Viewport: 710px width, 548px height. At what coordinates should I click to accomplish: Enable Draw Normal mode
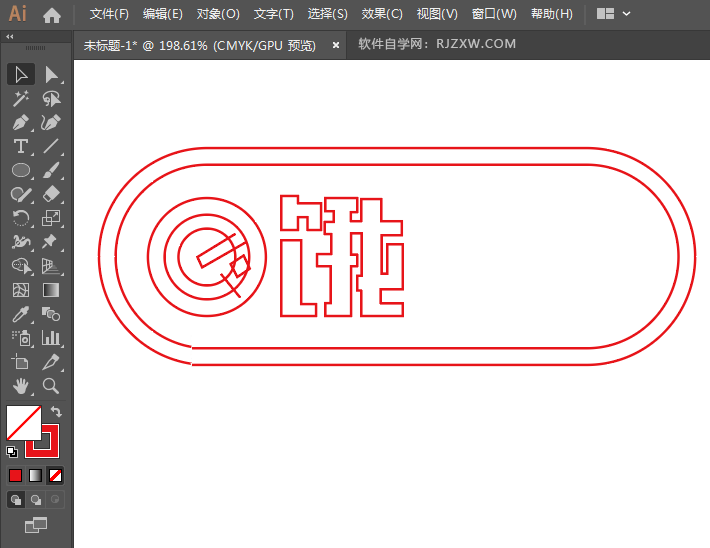click(x=16, y=500)
